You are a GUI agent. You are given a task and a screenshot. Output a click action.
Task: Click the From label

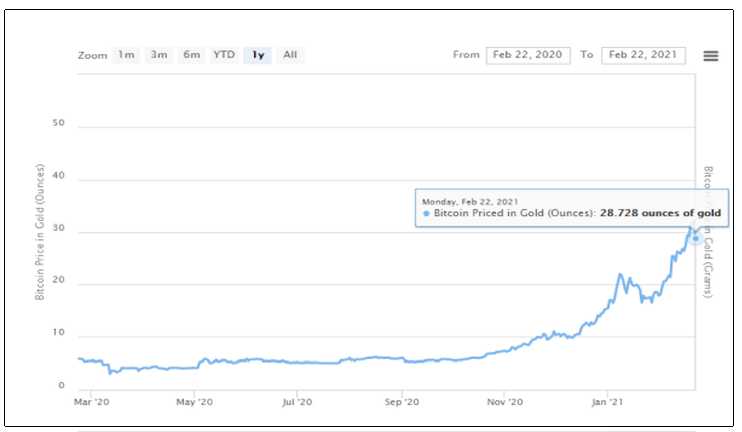click(x=466, y=55)
